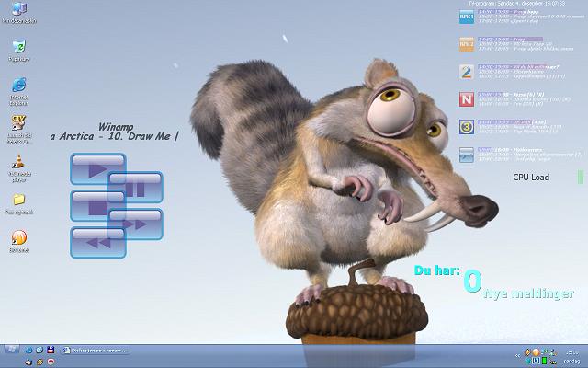Screen dimensions: 588x368
Task: Switch to the Diskusjon.no forum taskbar button
Action: (95, 351)
